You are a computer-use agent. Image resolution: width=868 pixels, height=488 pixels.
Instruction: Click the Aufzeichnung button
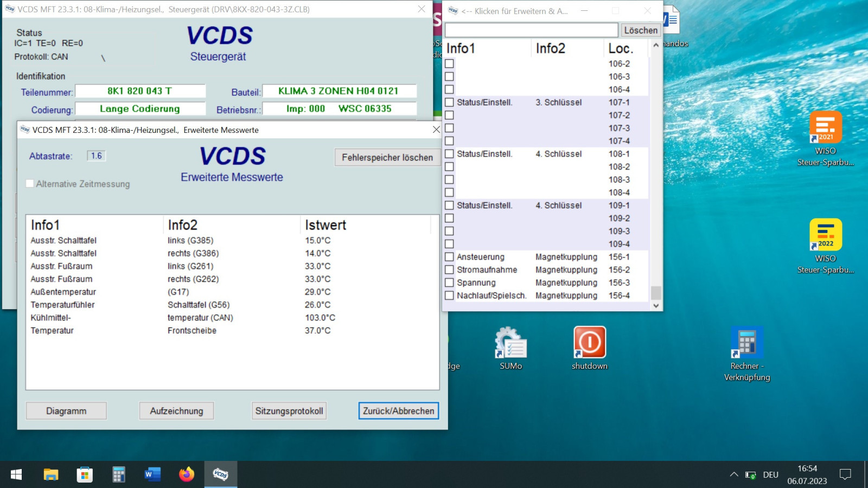click(x=176, y=410)
